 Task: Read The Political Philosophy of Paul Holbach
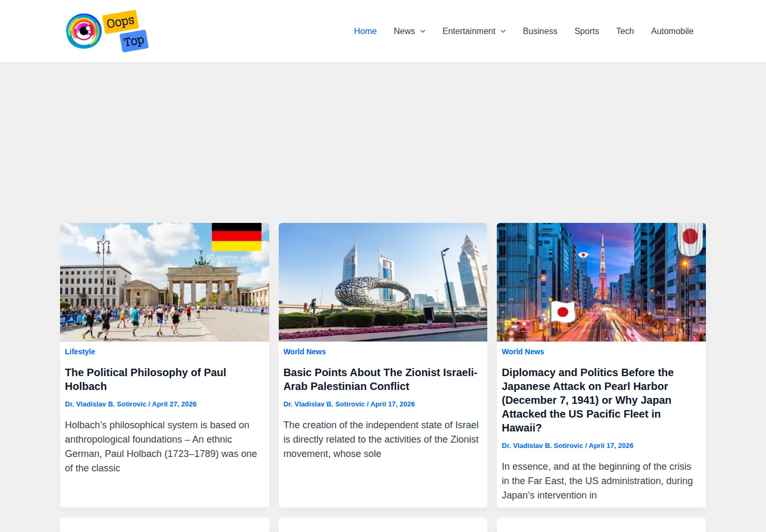click(146, 379)
